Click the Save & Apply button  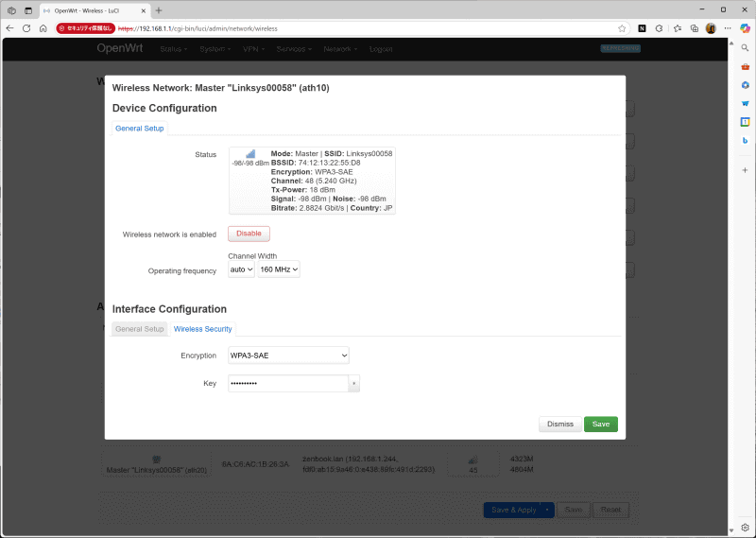click(x=512, y=510)
